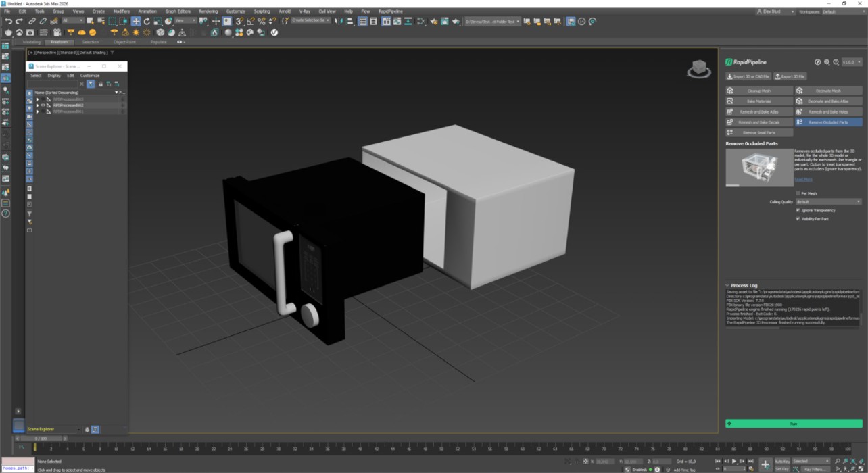Screen dimensions: 868x473
Task: Click the Remove Occluded Parts preview thumbnail
Action: pos(759,168)
